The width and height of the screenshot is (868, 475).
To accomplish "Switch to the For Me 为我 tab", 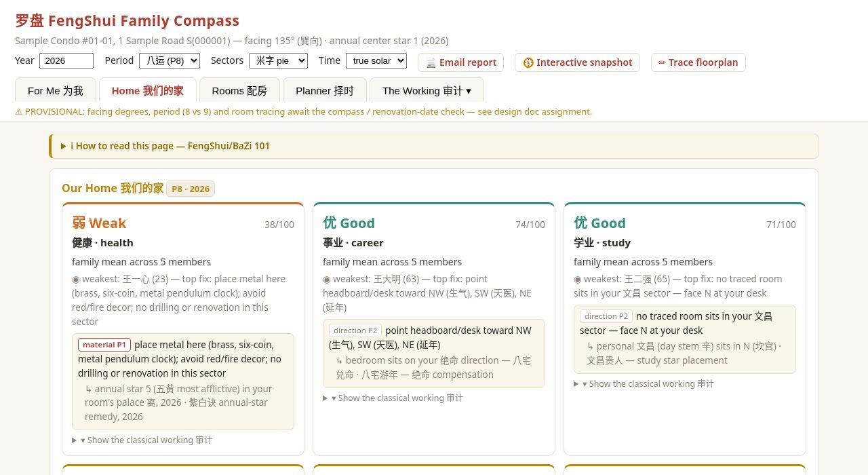I will [56, 90].
